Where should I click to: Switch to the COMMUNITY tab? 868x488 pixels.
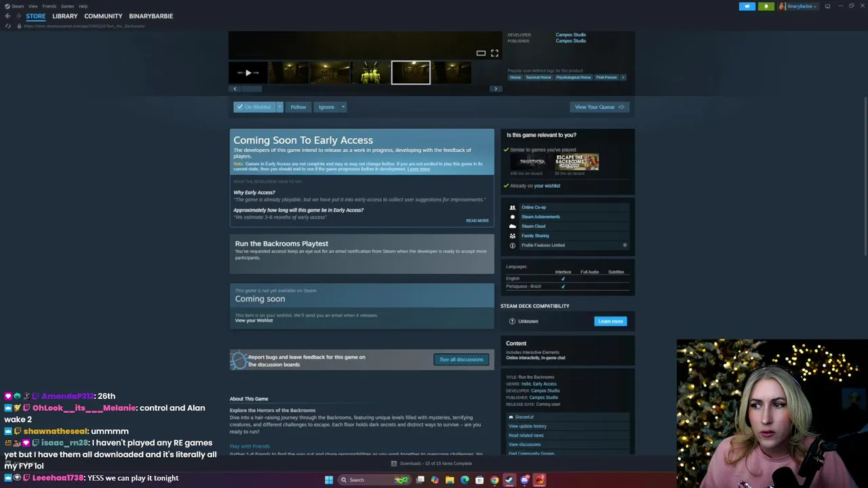click(x=103, y=16)
